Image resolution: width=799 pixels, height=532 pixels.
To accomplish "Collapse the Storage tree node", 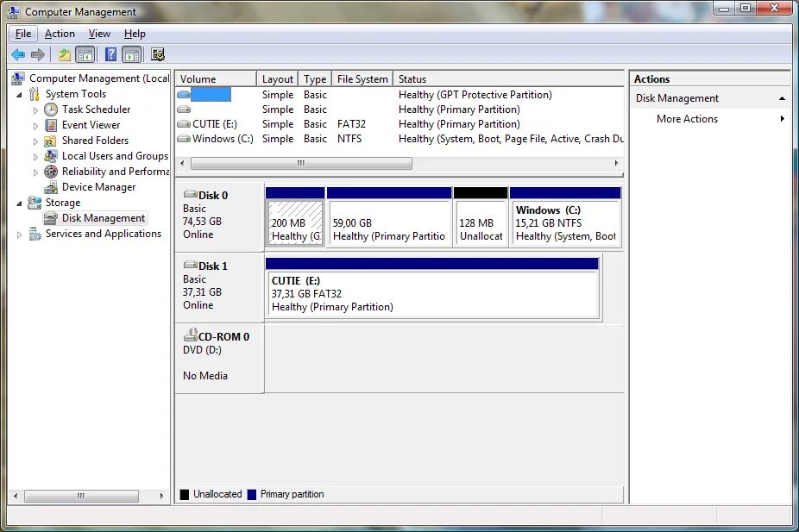I will point(19,203).
